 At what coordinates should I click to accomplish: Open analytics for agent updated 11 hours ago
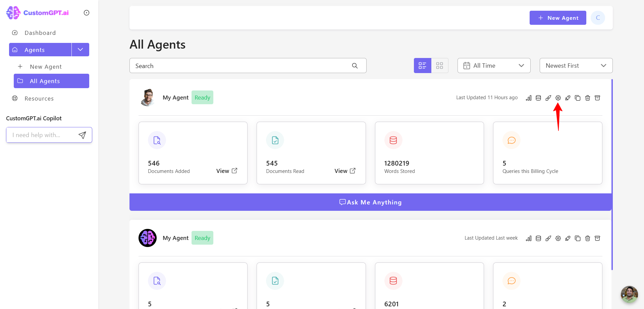click(x=529, y=98)
